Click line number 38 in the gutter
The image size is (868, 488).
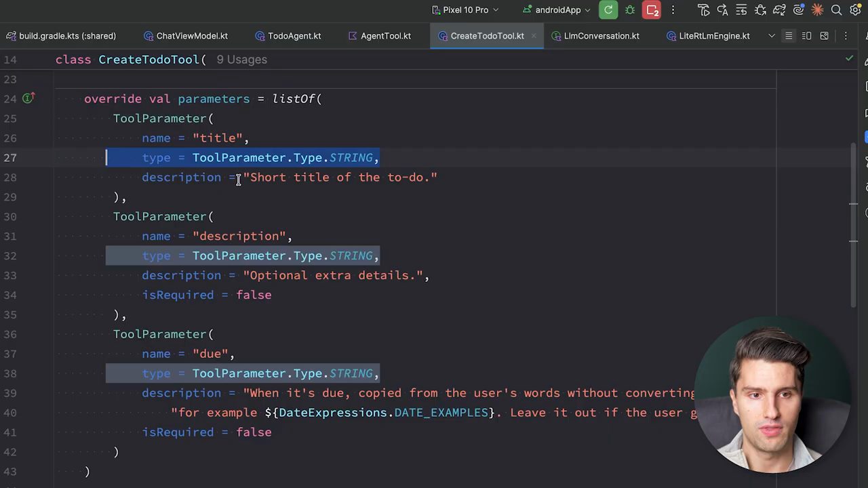9,373
